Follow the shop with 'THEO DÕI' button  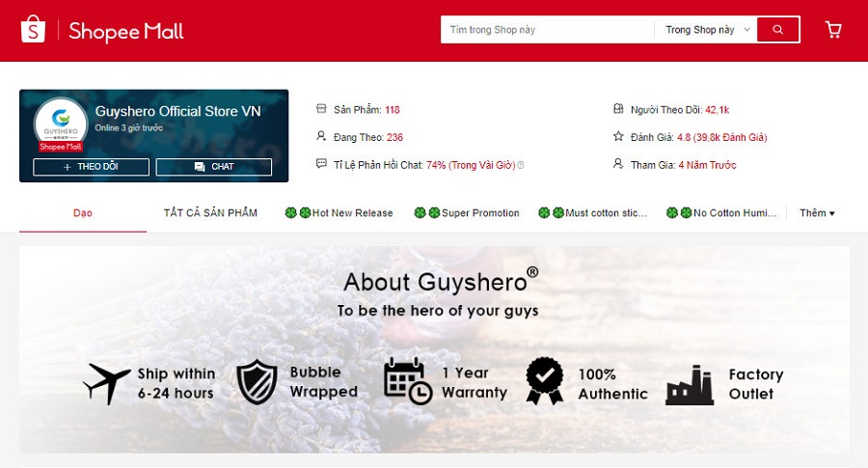91,167
